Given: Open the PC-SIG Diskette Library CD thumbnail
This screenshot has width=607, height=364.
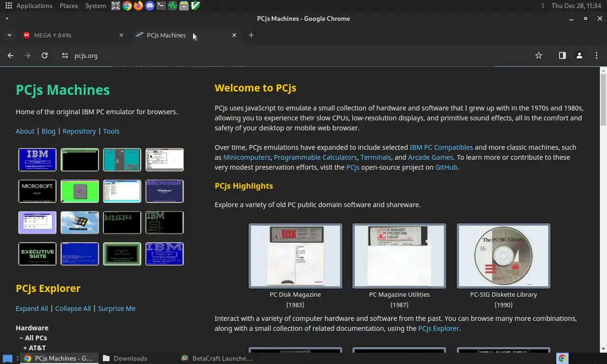Looking at the screenshot, I should tap(504, 256).
